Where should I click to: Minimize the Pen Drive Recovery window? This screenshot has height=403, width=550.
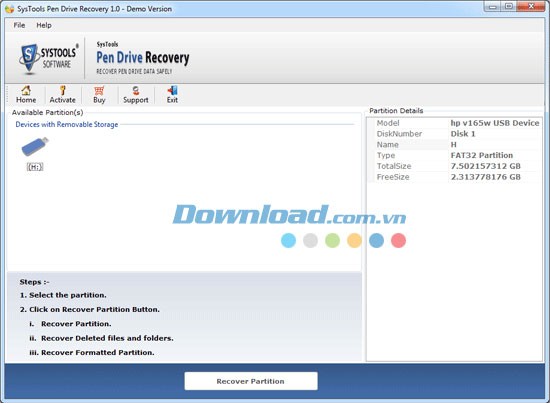pyautogui.click(x=492, y=6)
